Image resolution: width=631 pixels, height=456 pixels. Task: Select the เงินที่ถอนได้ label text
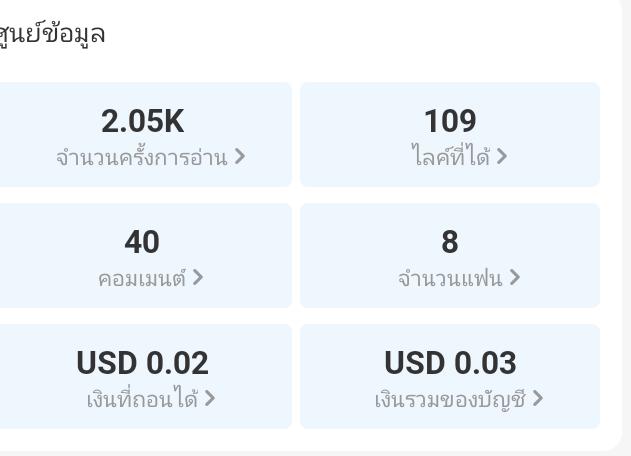coord(142,398)
